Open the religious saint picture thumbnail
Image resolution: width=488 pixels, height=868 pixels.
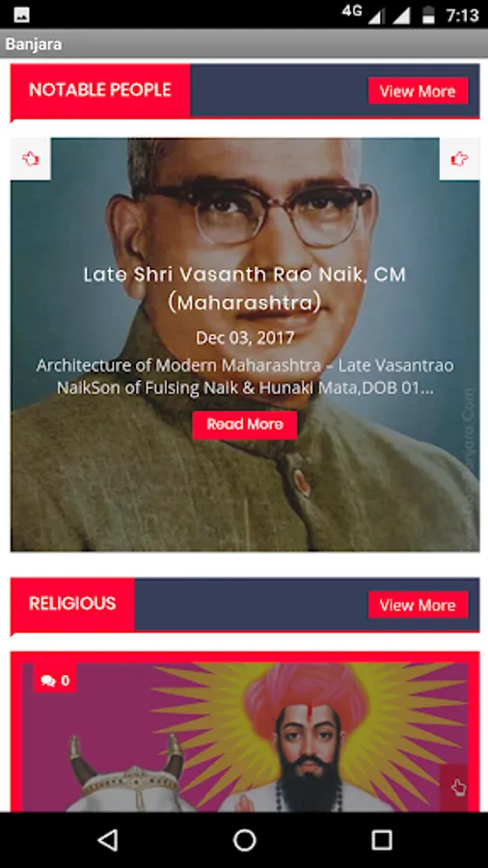tap(245, 737)
